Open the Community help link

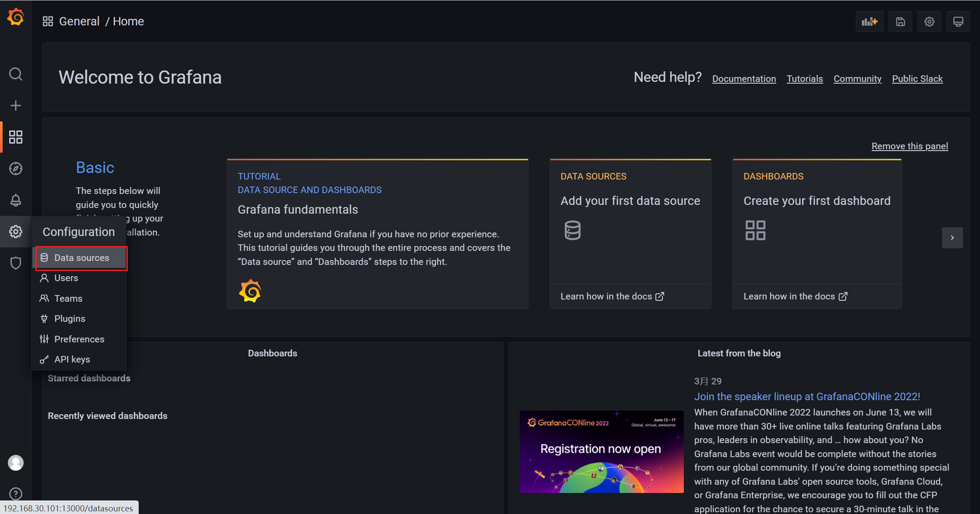point(857,79)
